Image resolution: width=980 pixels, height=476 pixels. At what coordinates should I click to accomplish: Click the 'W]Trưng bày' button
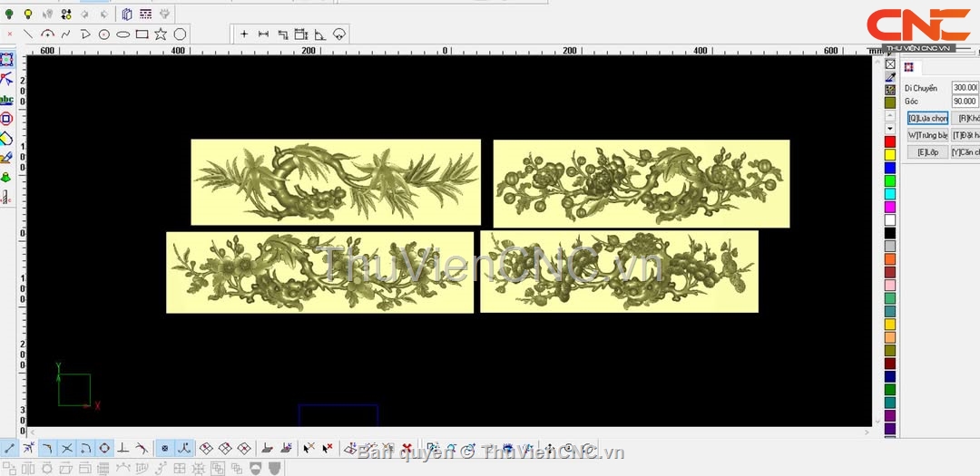[927, 135]
